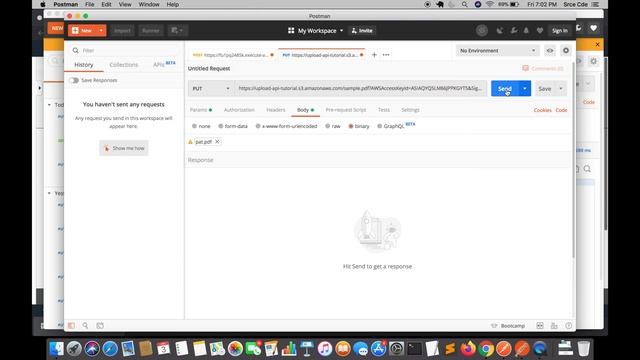Click the sync status icon
Screen dimensions: 640x360
click(x=482, y=31)
